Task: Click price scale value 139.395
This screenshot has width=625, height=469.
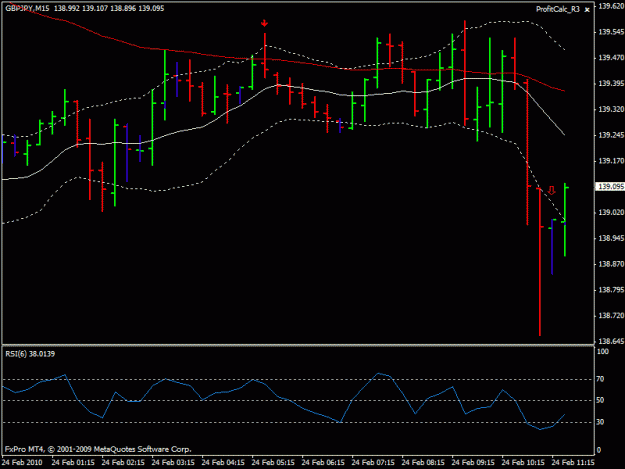Action: click(x=611, y=84)
